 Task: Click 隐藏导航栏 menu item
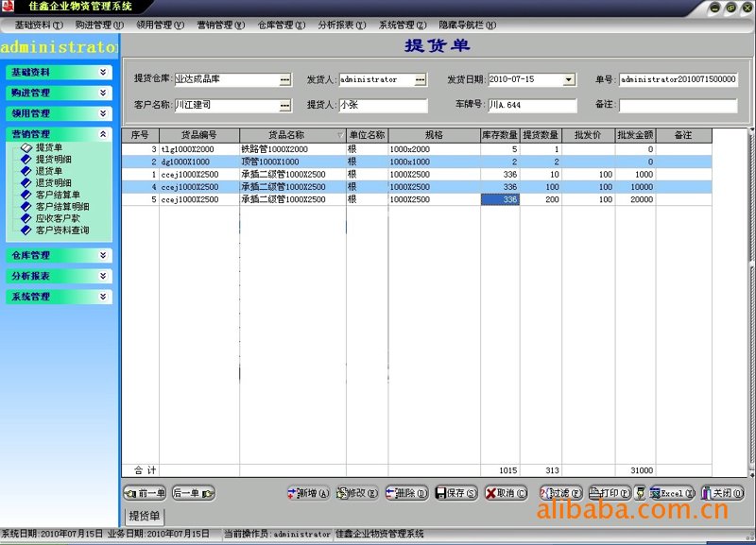click(467, 26)
